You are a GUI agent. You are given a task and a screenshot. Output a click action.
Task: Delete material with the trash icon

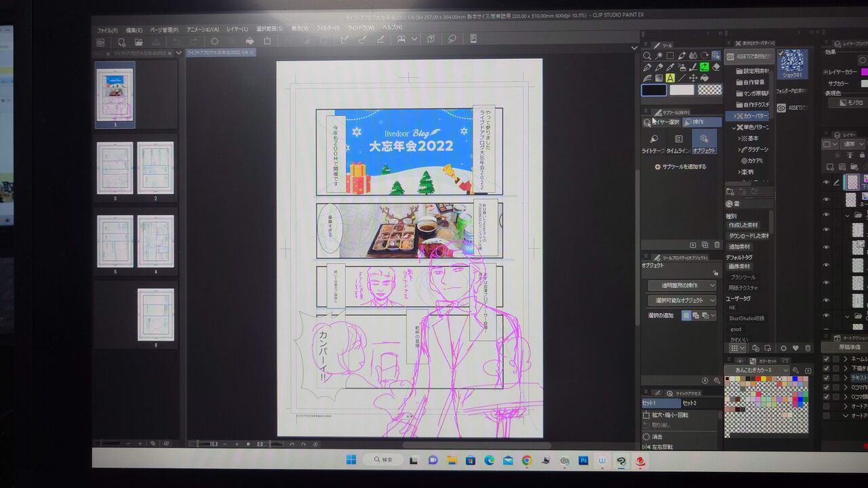tap(807, 348)
